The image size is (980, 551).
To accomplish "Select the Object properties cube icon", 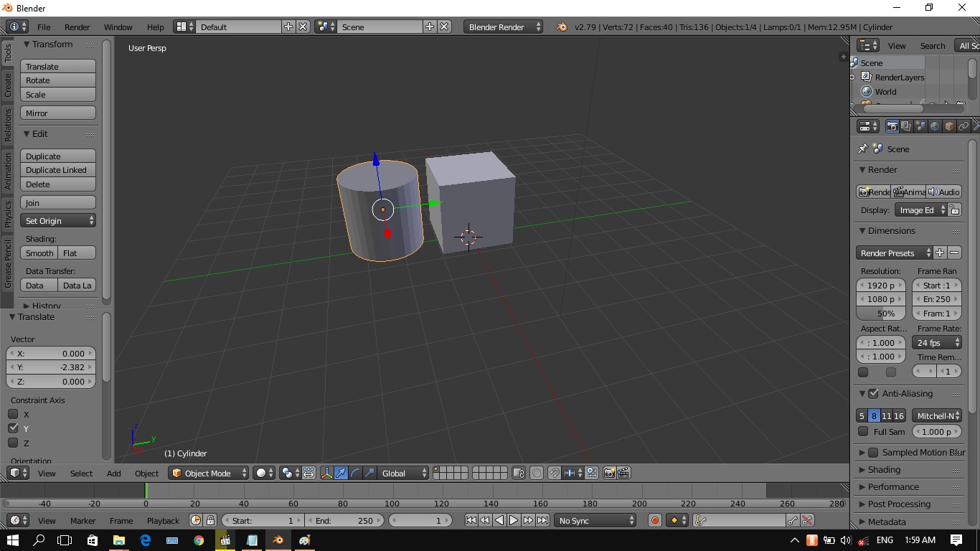I will click(948, 126).
